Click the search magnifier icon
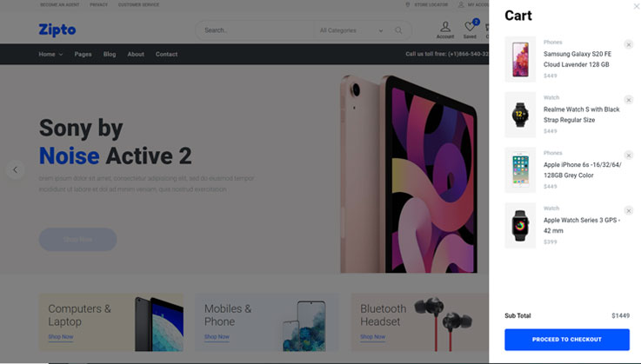 [398, 30]
